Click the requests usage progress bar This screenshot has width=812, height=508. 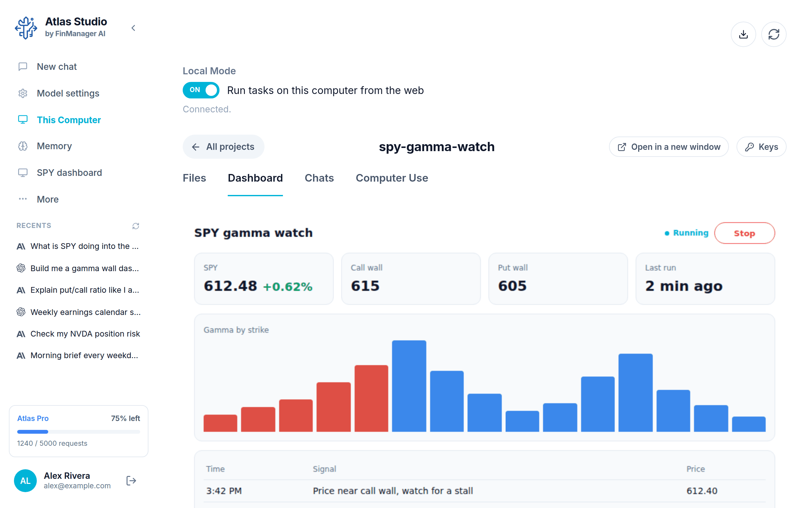click(x=79, y=432)
